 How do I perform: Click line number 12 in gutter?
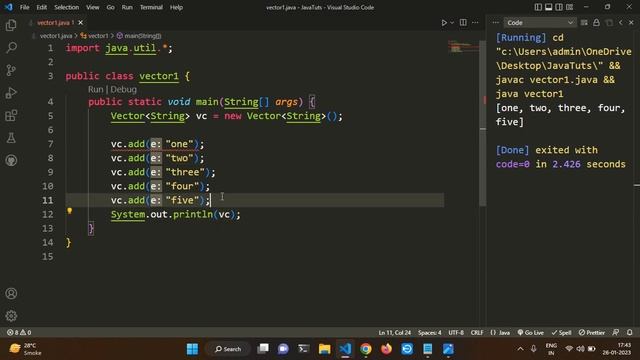(48, 214)
